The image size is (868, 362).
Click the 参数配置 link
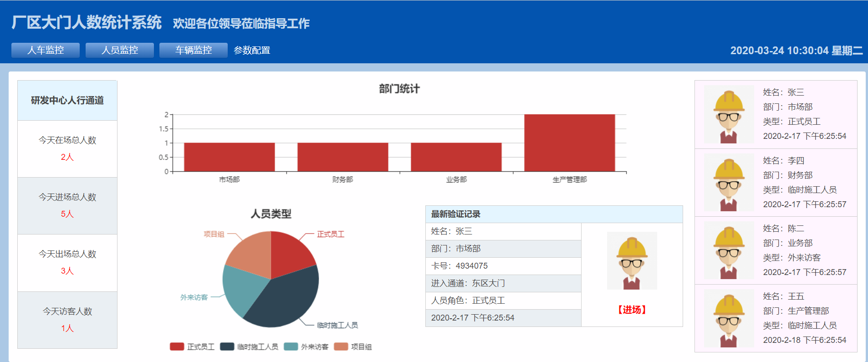(252, 50)
